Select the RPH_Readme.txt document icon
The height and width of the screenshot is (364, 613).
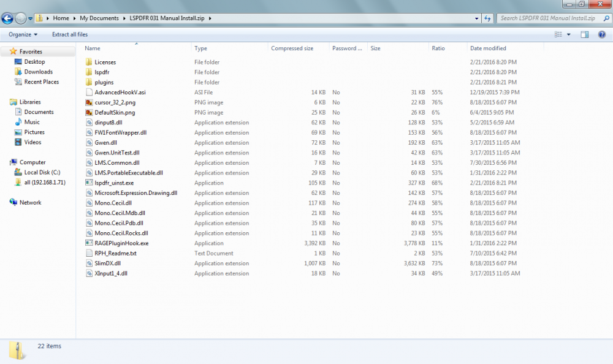[x=89, y=253]
